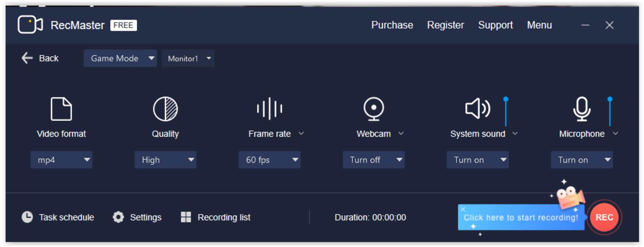Start recording with the REC button

tap(604, 217)
